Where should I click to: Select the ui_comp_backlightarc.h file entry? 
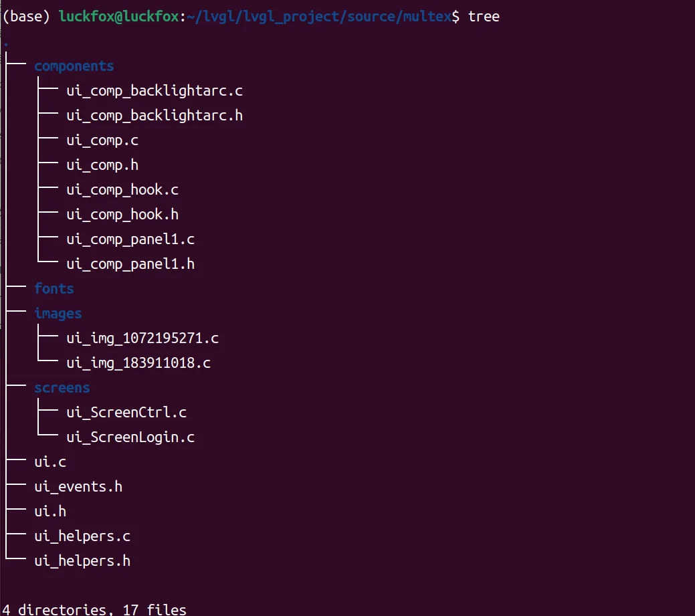(x=155, y=116)
